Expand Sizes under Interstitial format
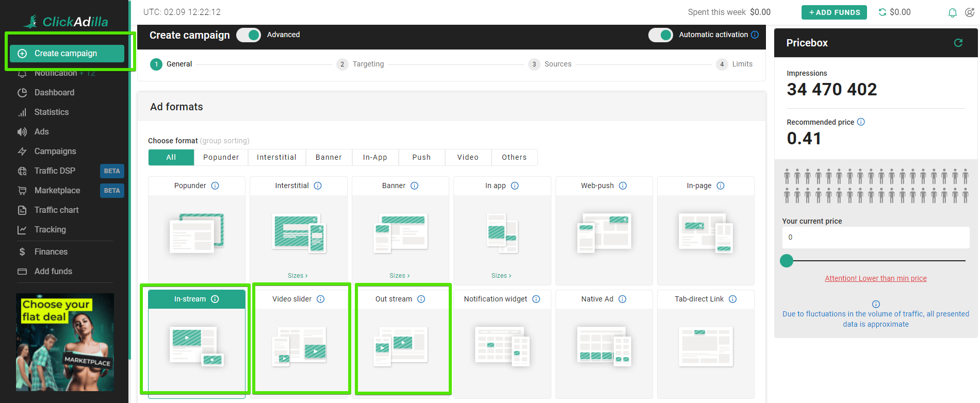The width and height of the screenshot is (980, 403). pos(298,276)
